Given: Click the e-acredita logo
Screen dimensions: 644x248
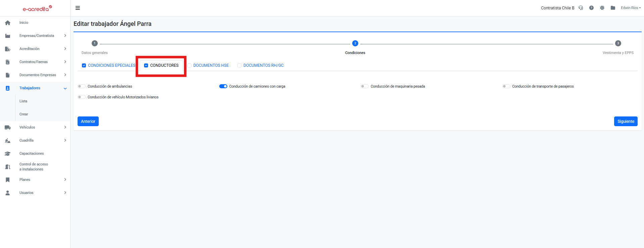Looking at the screenshot, I should 37,8.
